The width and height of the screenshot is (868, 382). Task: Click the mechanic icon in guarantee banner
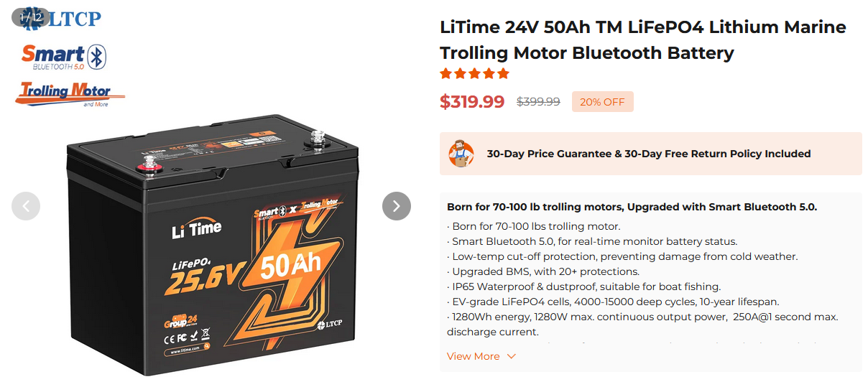[461, 154]
